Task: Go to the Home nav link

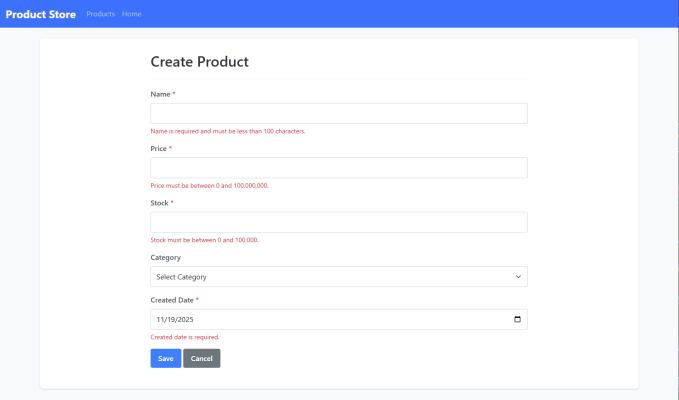Action: (x=132, y=14)
